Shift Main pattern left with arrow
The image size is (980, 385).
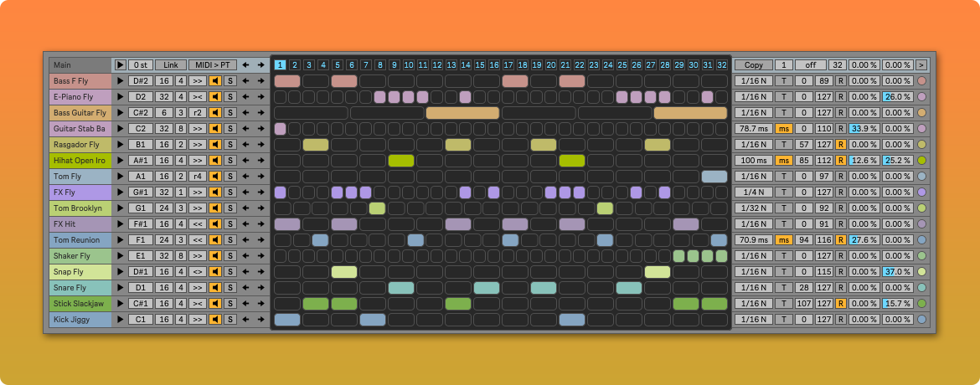point(245,65)
